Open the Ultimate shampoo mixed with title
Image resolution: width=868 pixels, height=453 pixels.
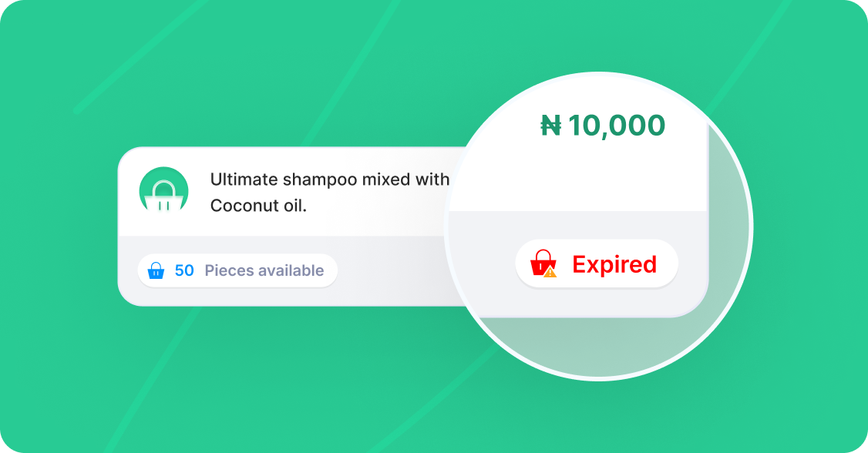(329, 180)
